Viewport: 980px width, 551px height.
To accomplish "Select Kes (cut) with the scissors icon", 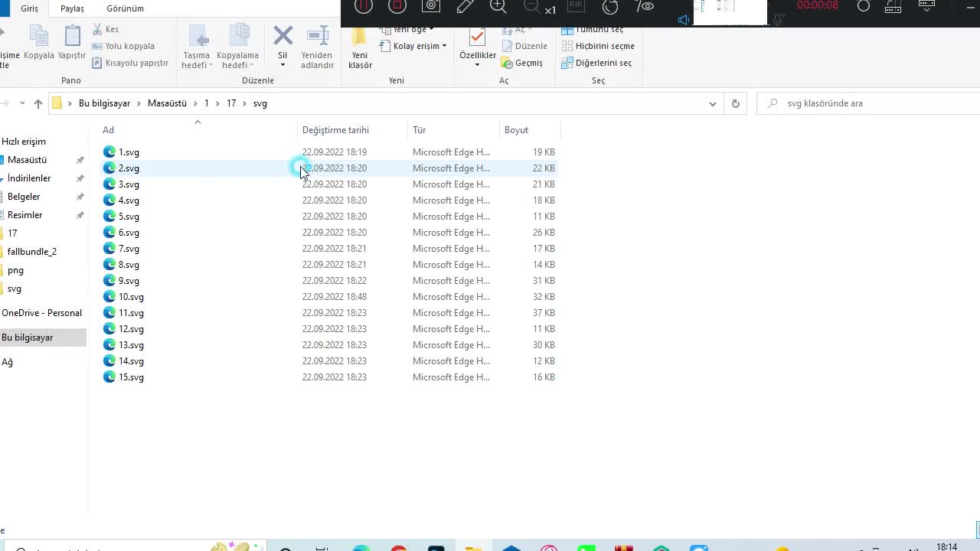I will [x=106, y=29].
